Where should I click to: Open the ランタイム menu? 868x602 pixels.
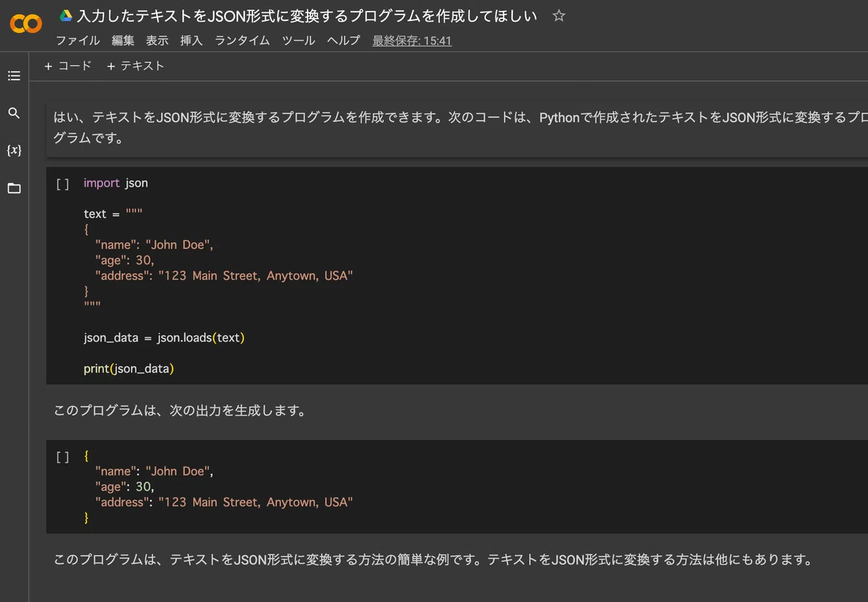pos(242,41)
